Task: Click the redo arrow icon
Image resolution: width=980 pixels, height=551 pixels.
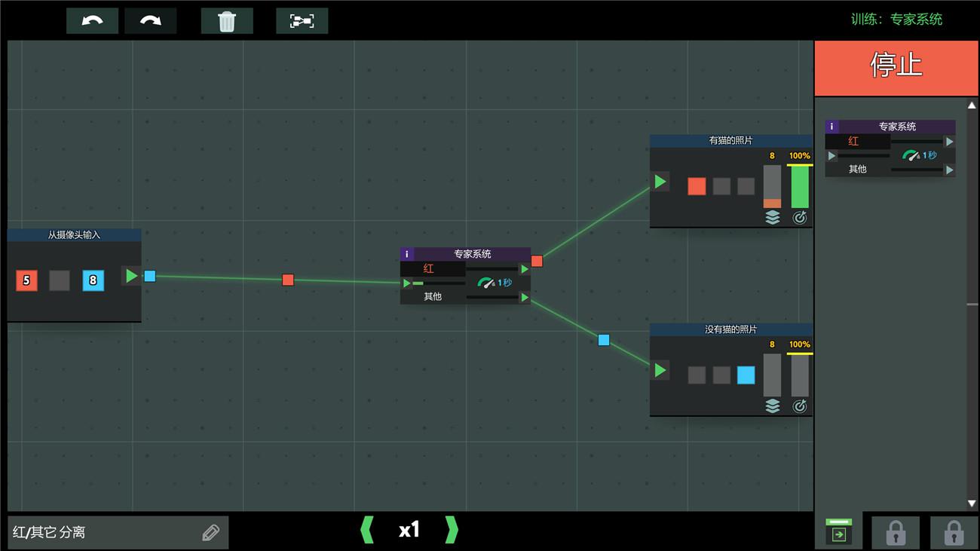Action: click(151, 21)
